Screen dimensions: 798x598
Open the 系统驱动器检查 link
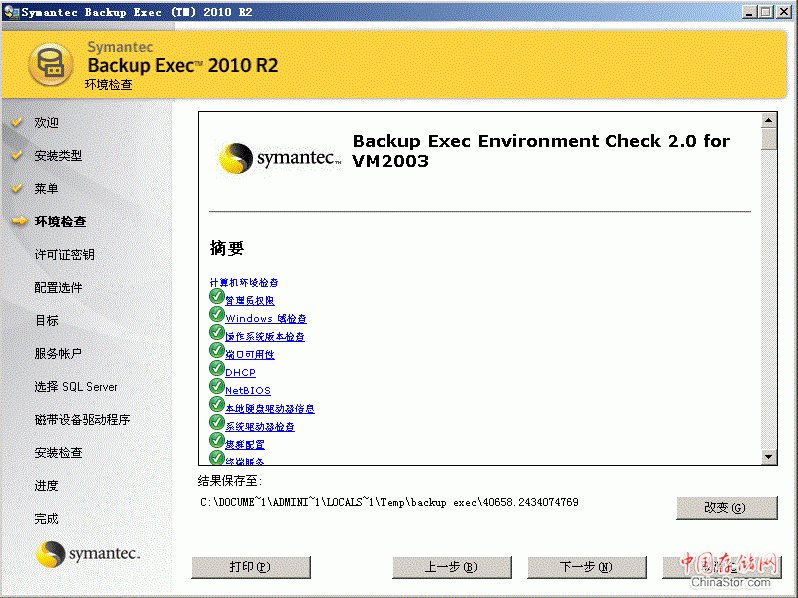[260, 427]
